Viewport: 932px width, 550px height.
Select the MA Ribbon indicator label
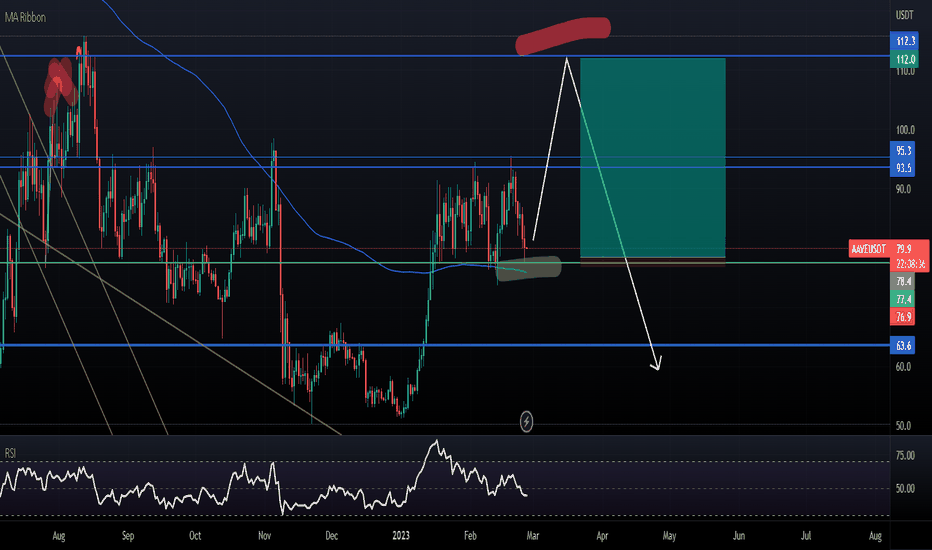[25, 17]
